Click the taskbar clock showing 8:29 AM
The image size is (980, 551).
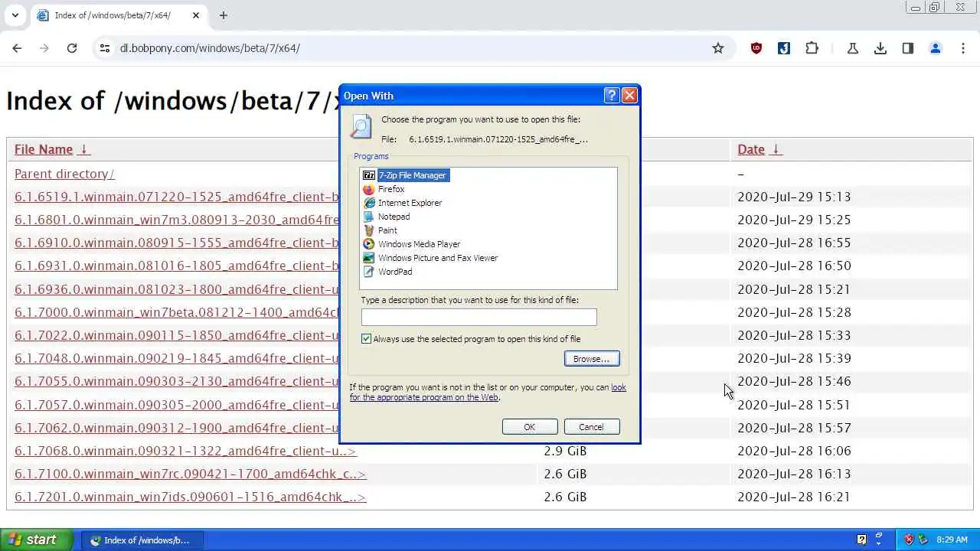click(952, 540)
